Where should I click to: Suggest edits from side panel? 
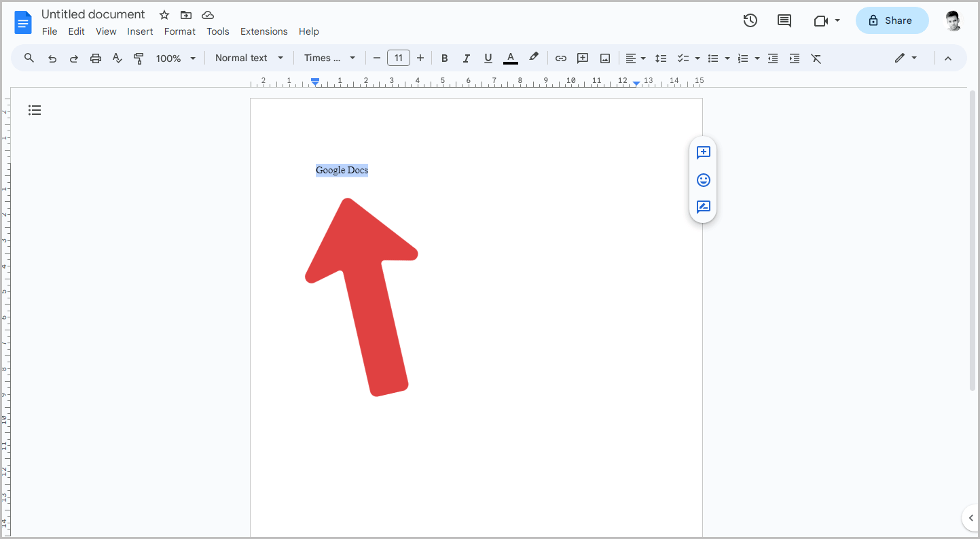pos(704,207)
